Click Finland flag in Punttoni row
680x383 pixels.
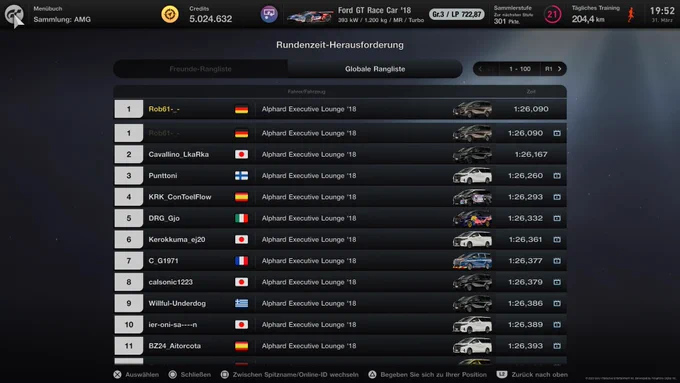(242, 176)
